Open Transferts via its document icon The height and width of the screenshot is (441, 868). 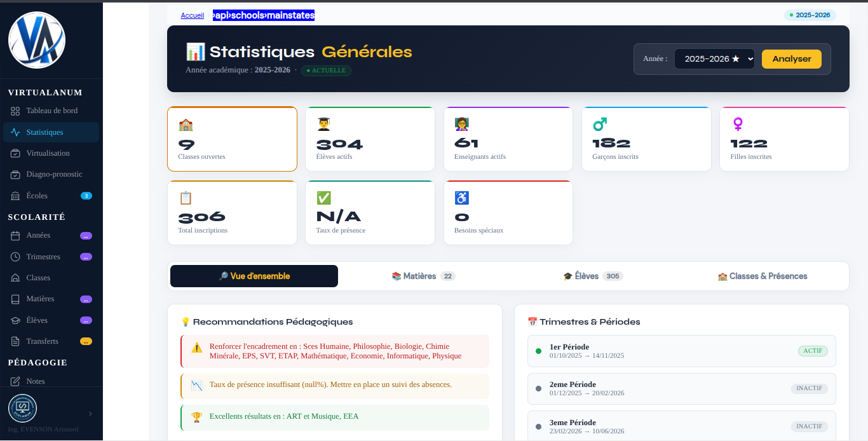pyautogui.click(x=15, y=341)
